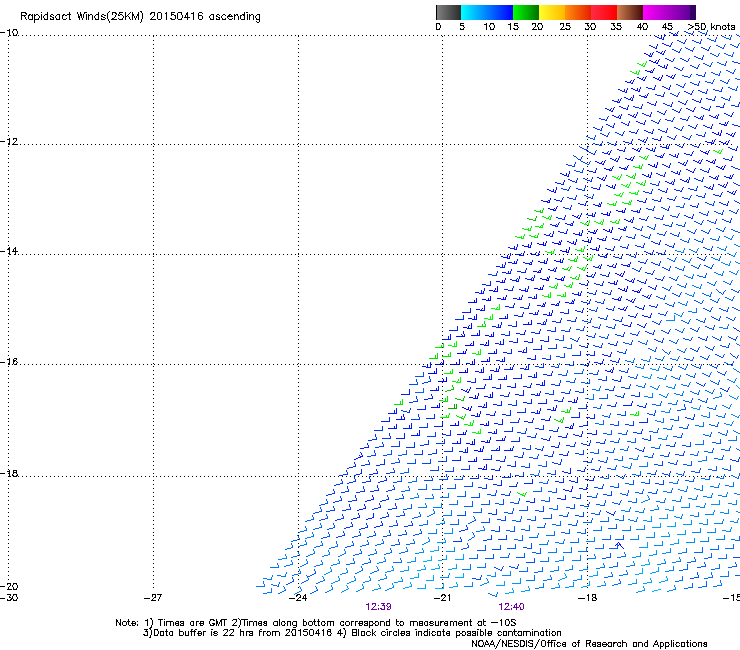Screen dimensions: 740x650
Task: Click the red 30-35 knots color band
Action: [604, 12]
